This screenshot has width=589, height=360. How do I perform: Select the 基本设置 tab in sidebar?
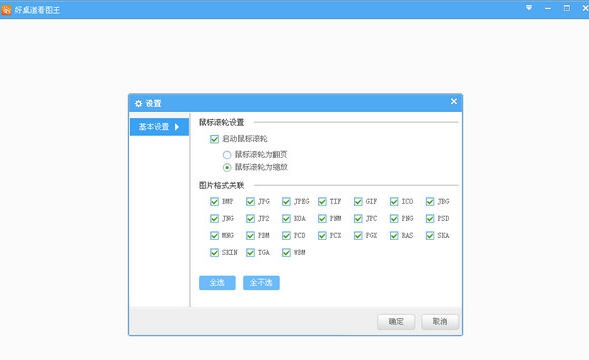159,127
